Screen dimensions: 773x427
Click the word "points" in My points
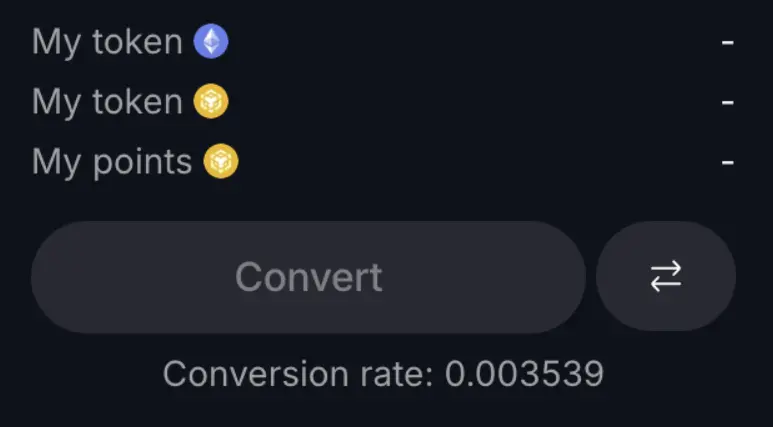click(x=141, y=162)
